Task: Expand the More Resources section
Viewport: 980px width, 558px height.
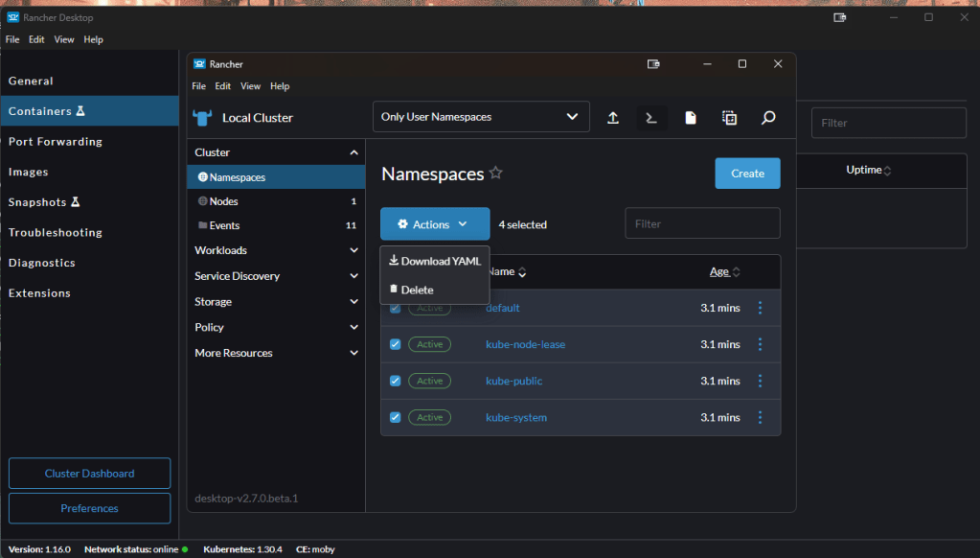Action: coord(353,353)
